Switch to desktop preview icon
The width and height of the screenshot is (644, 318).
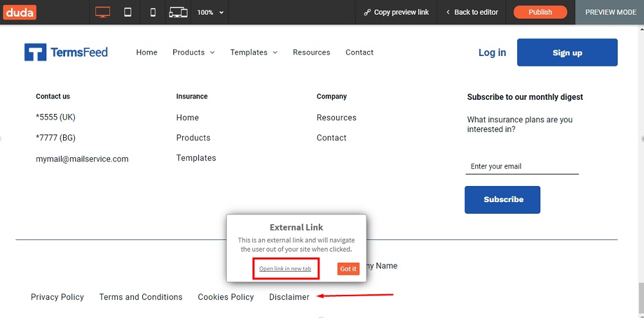pos(102,12)
